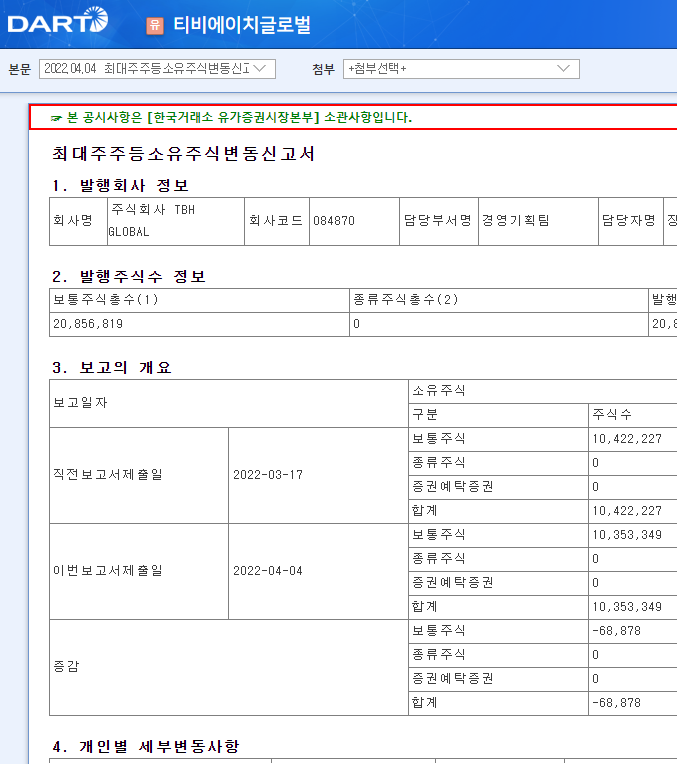Screen dimensions: 677x764
Task: Click previous report 합계 value 10,422,227
Action: coord(627,511)
